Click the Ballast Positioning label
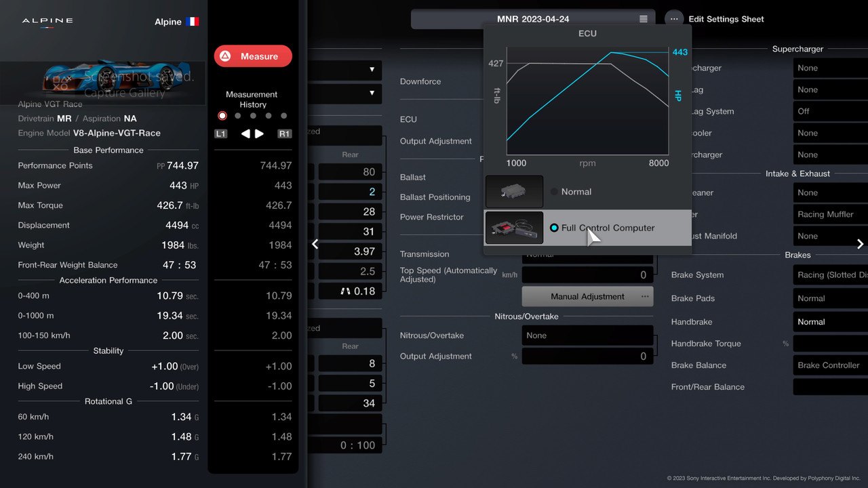 [435, 197]
